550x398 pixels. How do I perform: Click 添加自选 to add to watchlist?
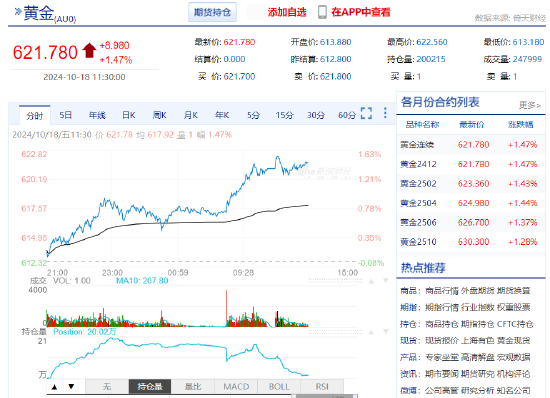click(x=287, y=12)
